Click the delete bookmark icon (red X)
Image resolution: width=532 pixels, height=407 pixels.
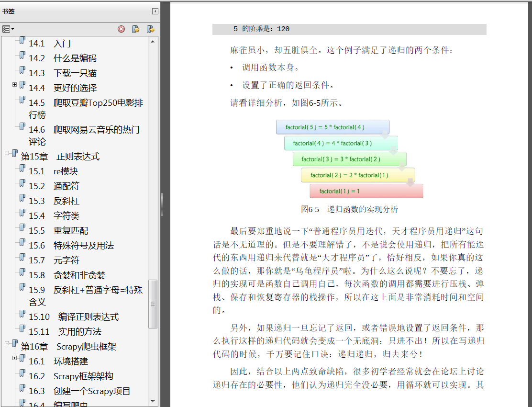121,29
